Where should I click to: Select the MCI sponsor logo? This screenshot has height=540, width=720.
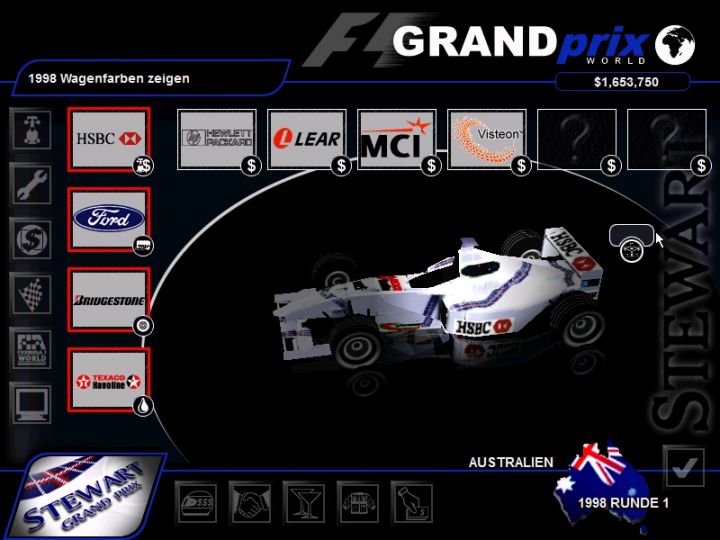pyautogui.click(x=396, y=139)
